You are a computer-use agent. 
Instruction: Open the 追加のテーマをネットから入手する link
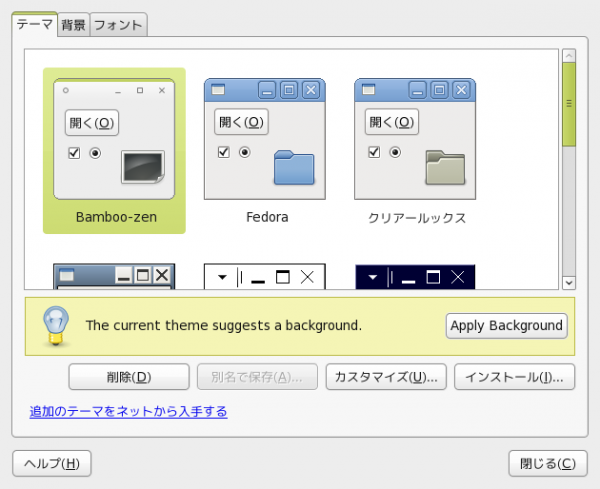[129, 412]
